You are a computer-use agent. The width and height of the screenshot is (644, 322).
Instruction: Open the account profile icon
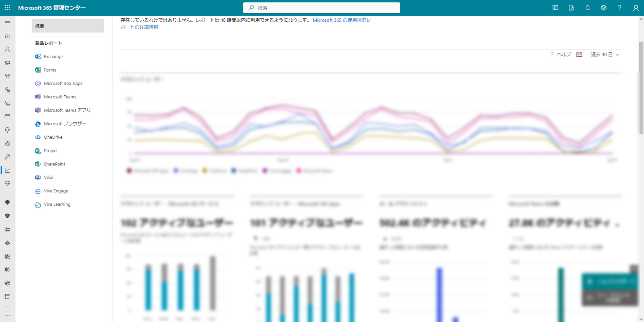point(636,8)
